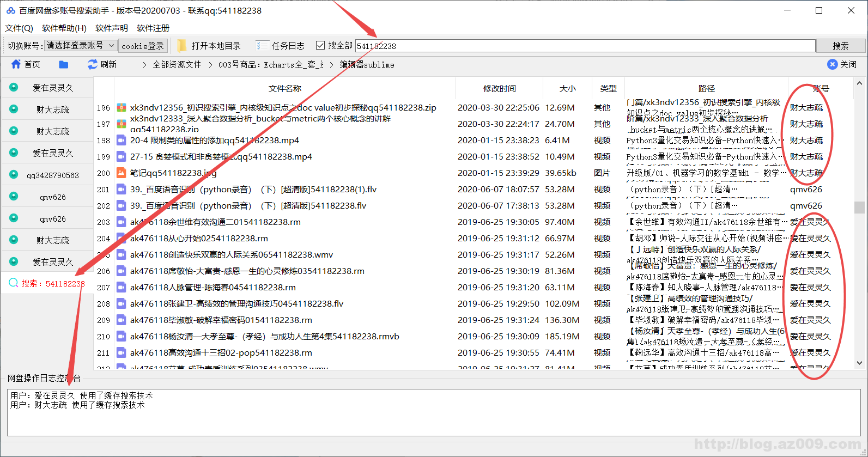Click breadcrumb chevron before 003号商品
Viewport: 868px width, 457px height.
pos(210,65)
